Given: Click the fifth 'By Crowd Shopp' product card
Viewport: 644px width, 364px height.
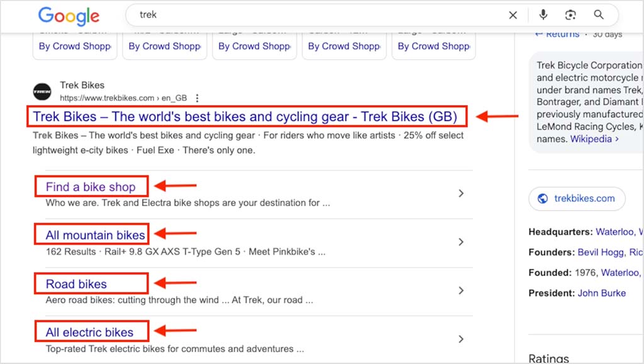Looking at the screenshot, I should point(434,47).
